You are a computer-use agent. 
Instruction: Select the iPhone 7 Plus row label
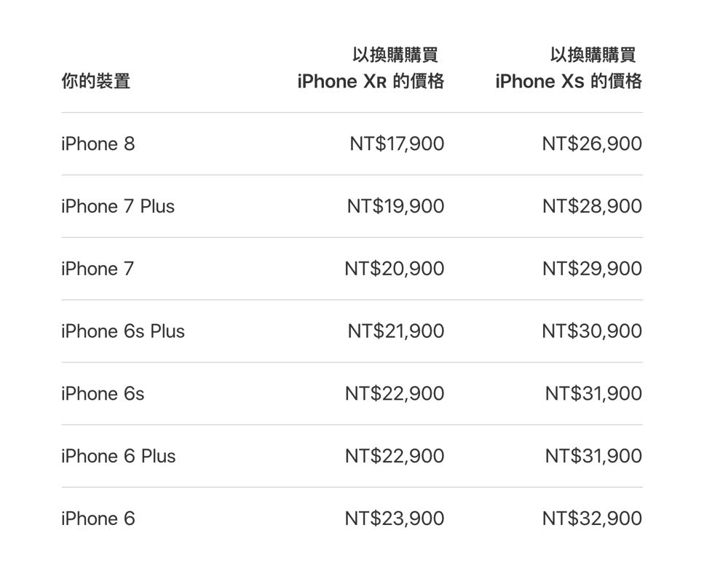pos(118,206)
